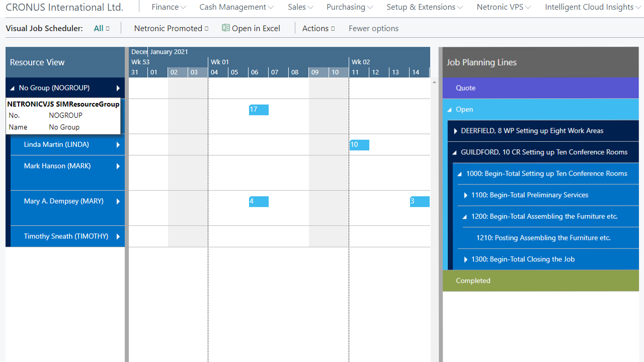
Task: Click day 11 in the timescale
Action: click(x=359, y=72)
